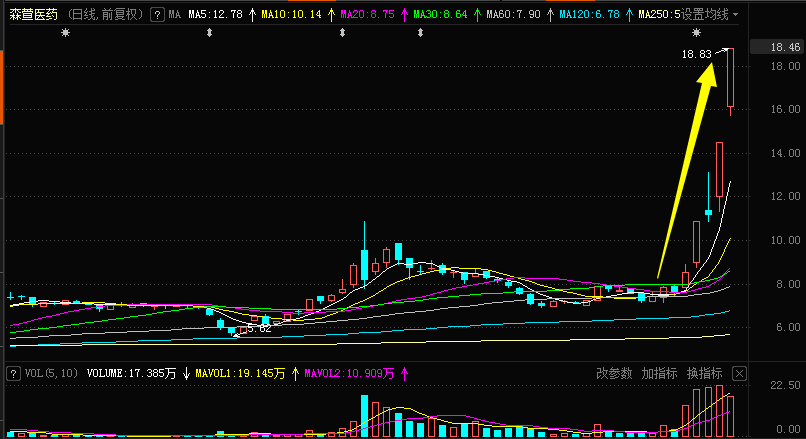Click 换指标 to switch the indicator

pyautogui.click(x=704, y=373)
